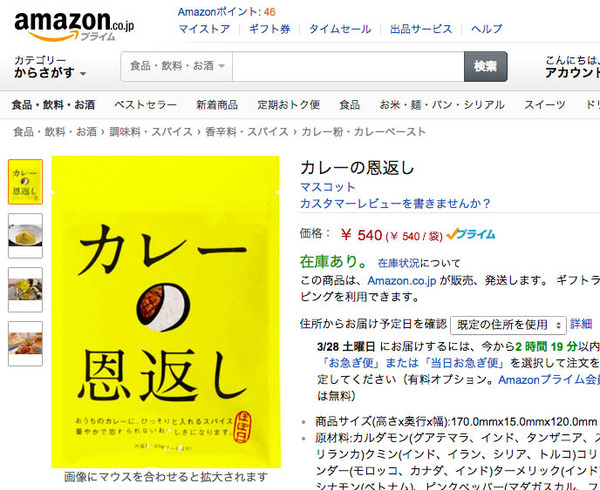Select the third product thumbnail
This screenshot has width=600, height=490.
[25, 290]
